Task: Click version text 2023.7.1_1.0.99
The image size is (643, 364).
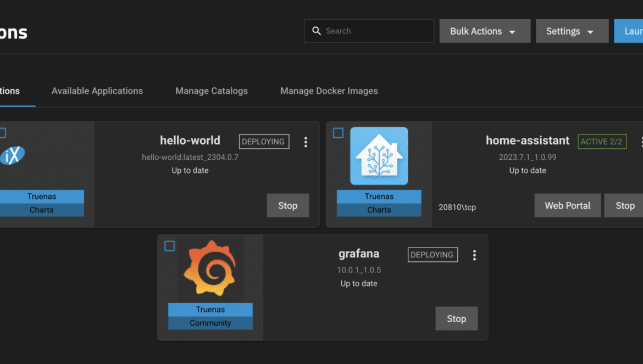Action: pyautogui.click(x=528, y=157)
